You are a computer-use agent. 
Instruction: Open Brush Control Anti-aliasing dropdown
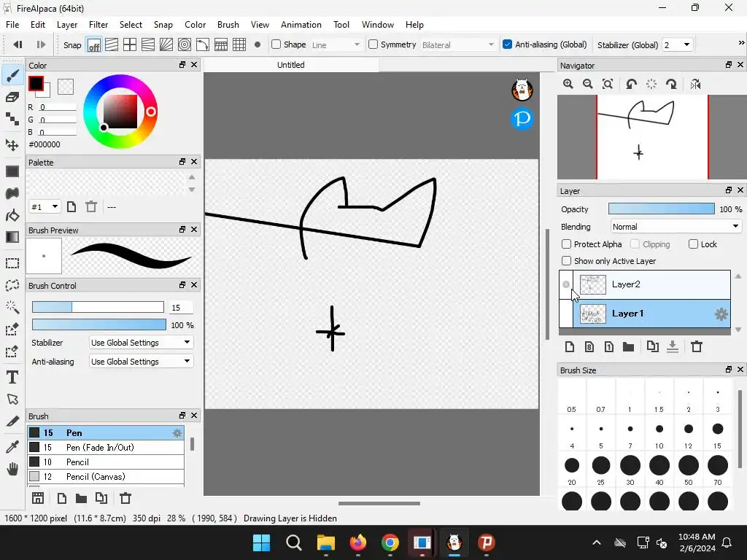[x=141, y=362]
